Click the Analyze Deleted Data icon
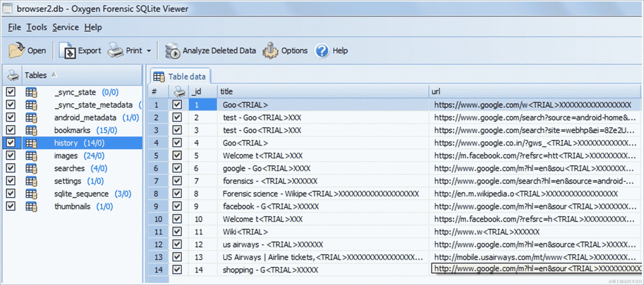The image size is (644, 285). point(172,51)
